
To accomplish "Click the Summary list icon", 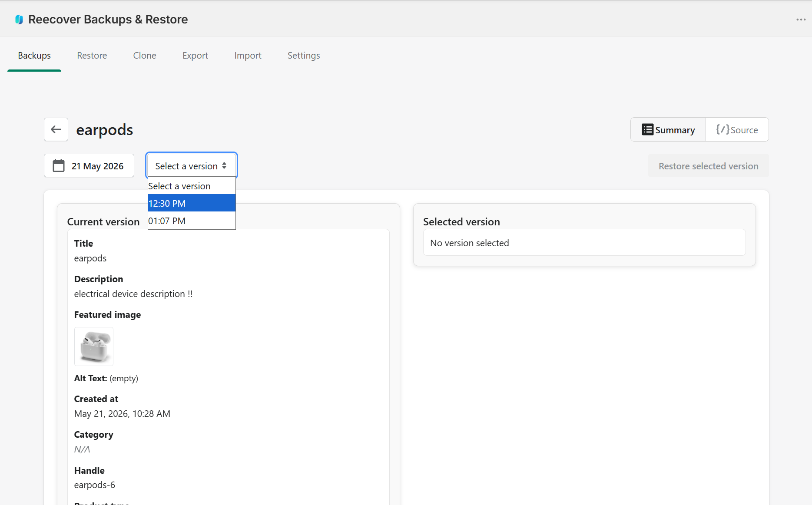I will tap(647, 130).
